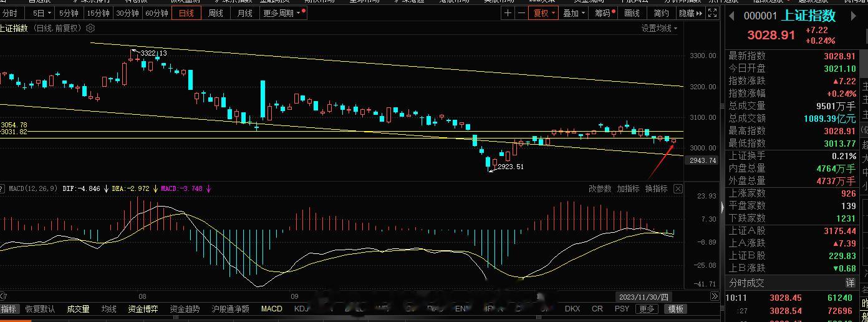Select the MACD indicator in bottom bar

tap(271, 309)
